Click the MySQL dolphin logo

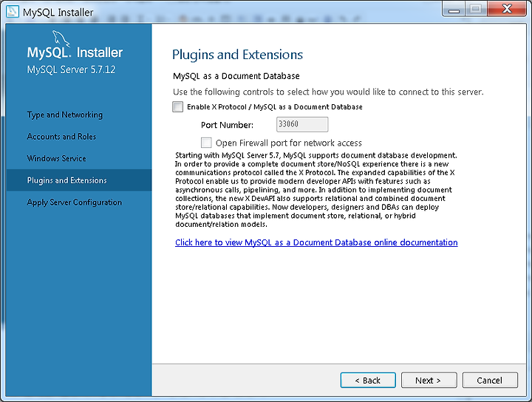(x=61, y=38)
